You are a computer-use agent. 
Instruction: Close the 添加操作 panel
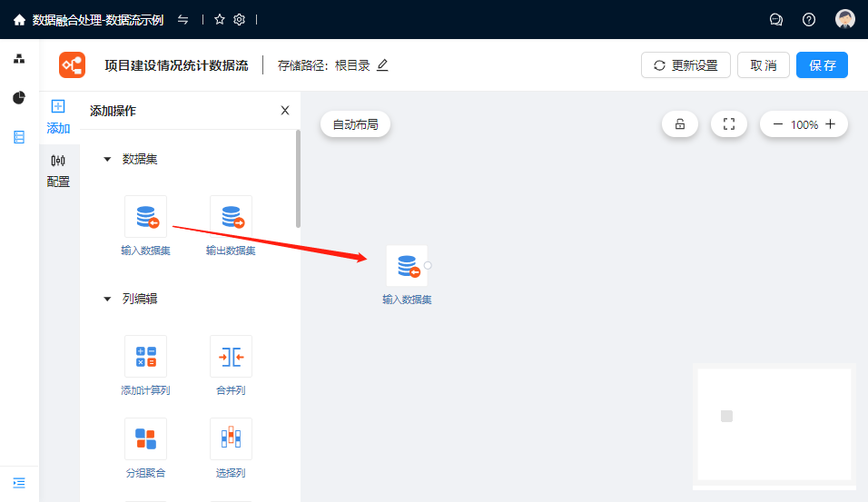tap(285, 111)
